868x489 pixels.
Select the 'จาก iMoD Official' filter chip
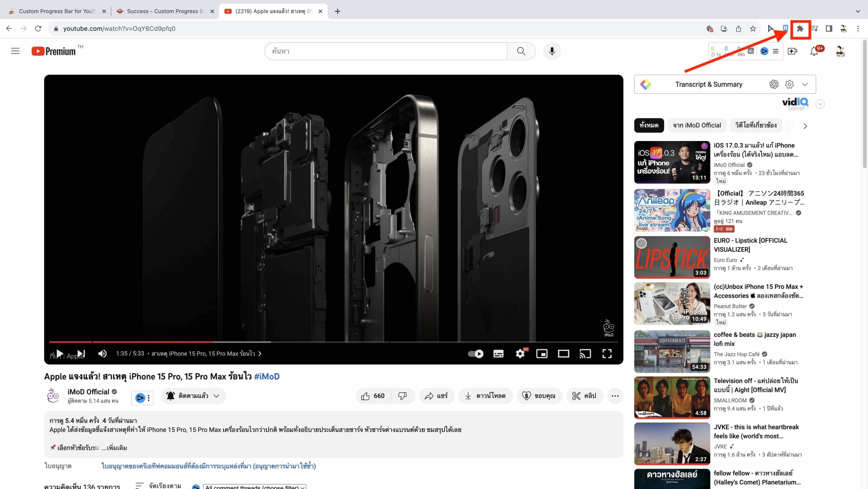697,125
